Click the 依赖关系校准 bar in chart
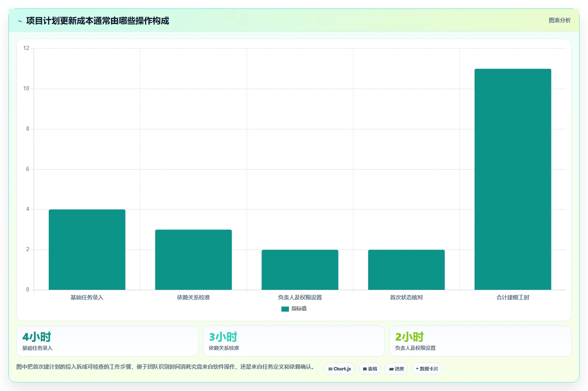The image size is (588, 391). click(x=193, y=260)
